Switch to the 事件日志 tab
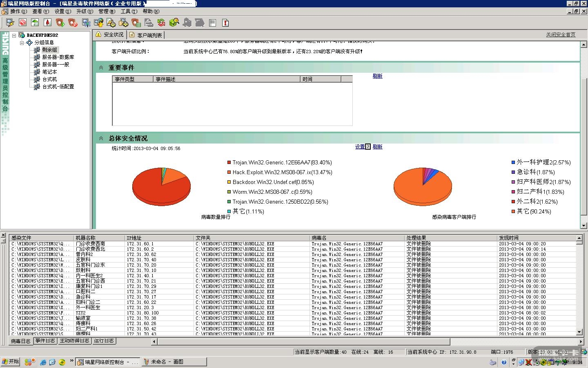 point(45,341)
